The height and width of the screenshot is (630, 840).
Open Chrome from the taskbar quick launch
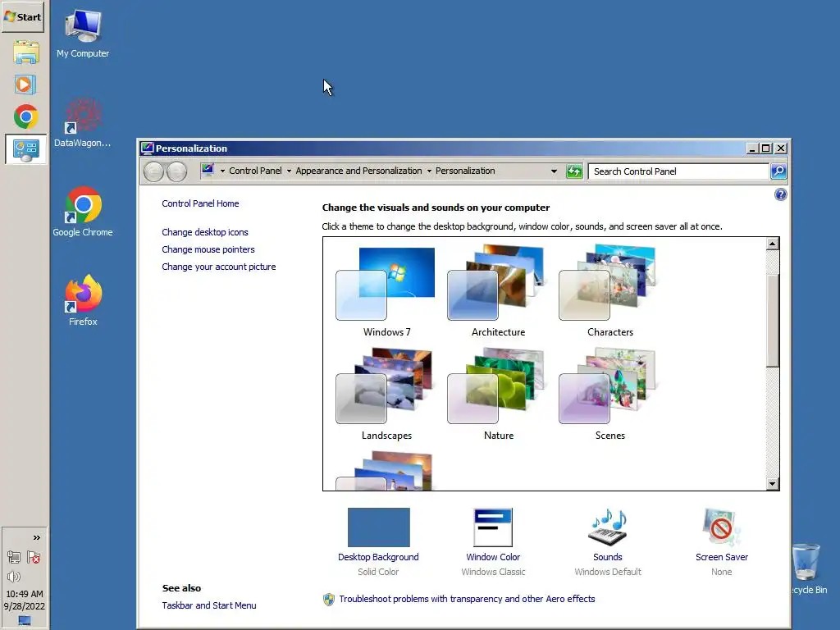[x=25, y=116]
